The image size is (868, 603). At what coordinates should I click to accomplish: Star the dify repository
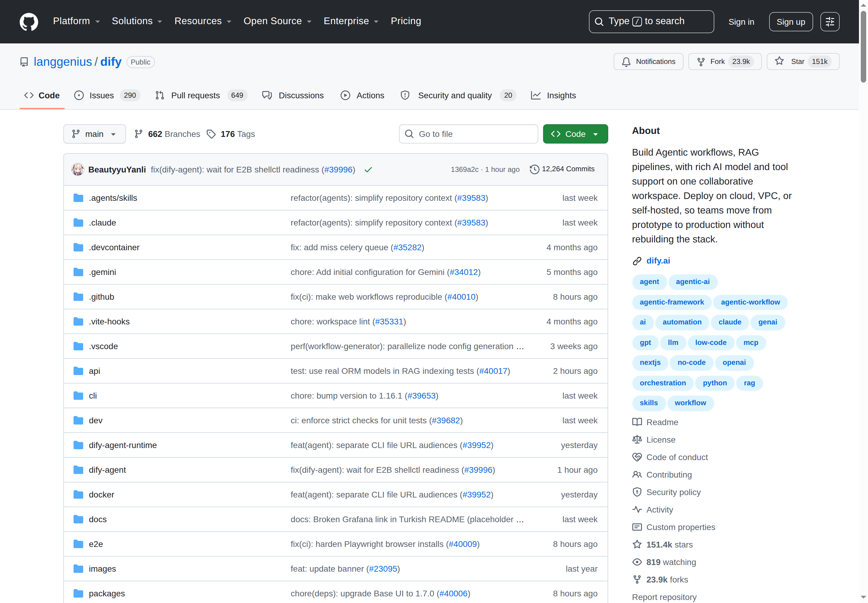coord(803,62)
